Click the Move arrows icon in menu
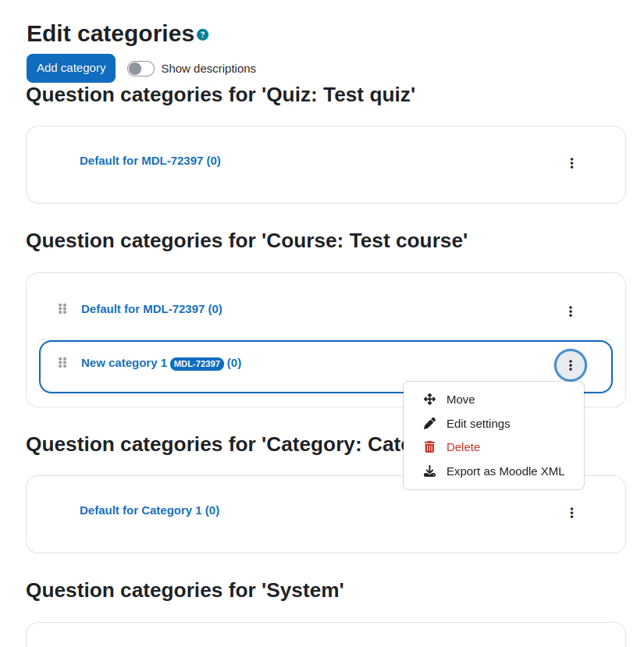 [429, 399]
